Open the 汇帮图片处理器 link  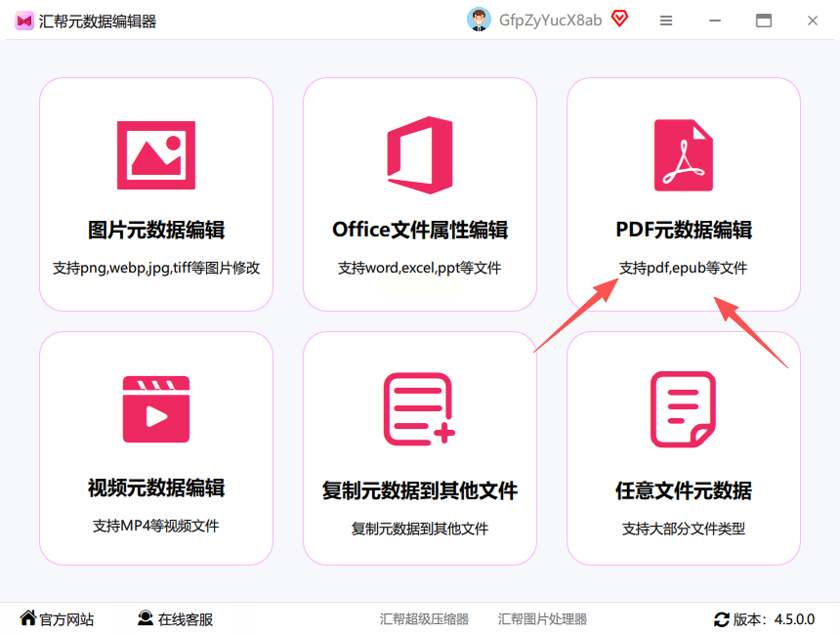click(x=542, y=619)
